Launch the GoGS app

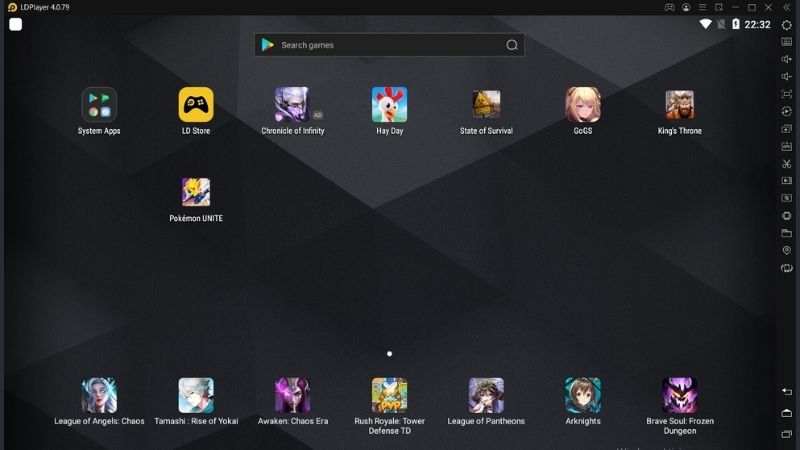pyautogui.click(x=583, y=105)
